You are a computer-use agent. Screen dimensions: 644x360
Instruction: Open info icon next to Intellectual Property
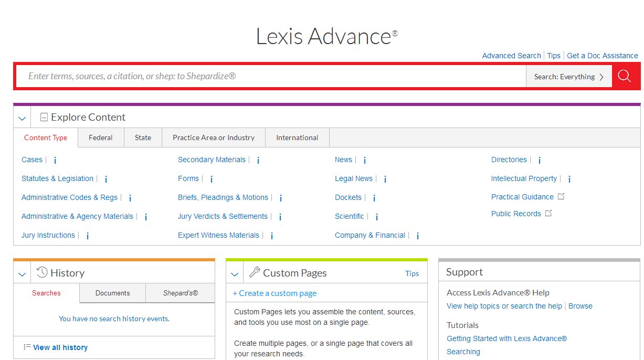click(x=569, y=179)
